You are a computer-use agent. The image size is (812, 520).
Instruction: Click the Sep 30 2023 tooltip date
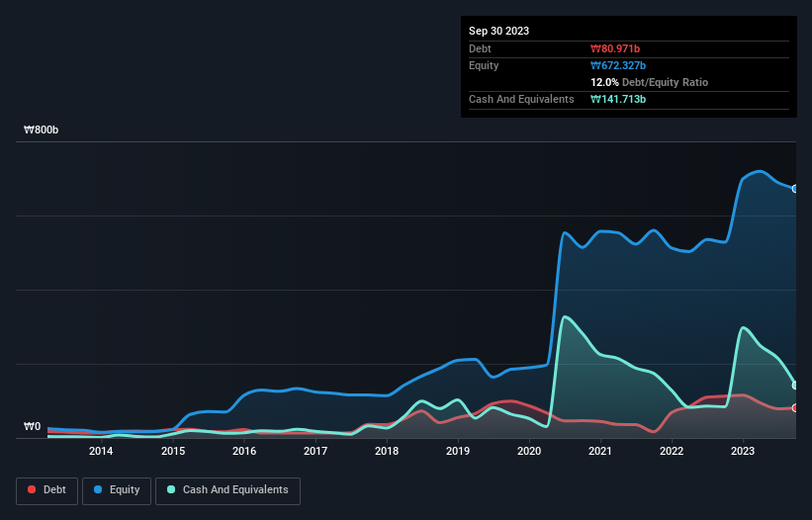point(498,31)
